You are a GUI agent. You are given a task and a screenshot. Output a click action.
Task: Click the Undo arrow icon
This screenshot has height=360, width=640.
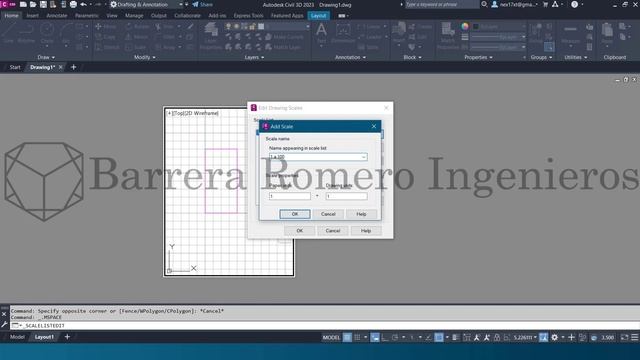click(x=84, y=4)
